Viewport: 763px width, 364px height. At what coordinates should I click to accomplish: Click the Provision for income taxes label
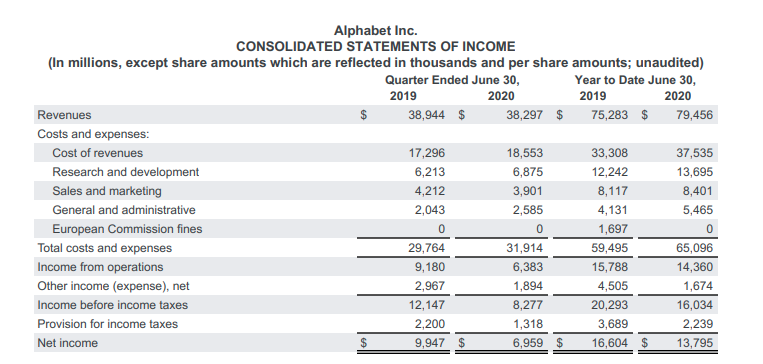[108, 324]
